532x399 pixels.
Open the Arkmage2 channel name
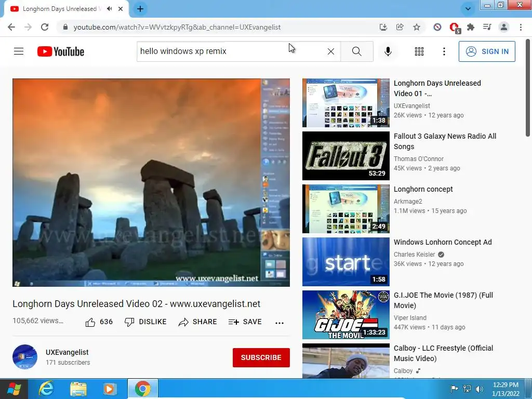(x=408, y=202)
